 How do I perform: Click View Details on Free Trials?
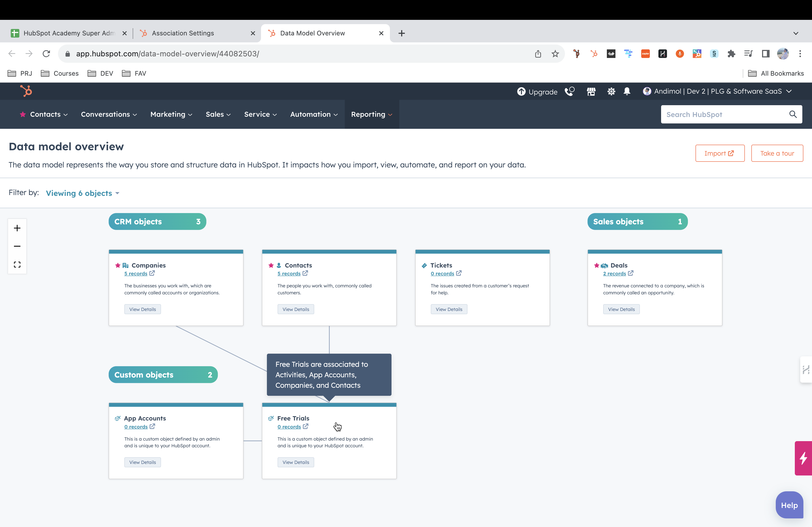coord(295,462)
